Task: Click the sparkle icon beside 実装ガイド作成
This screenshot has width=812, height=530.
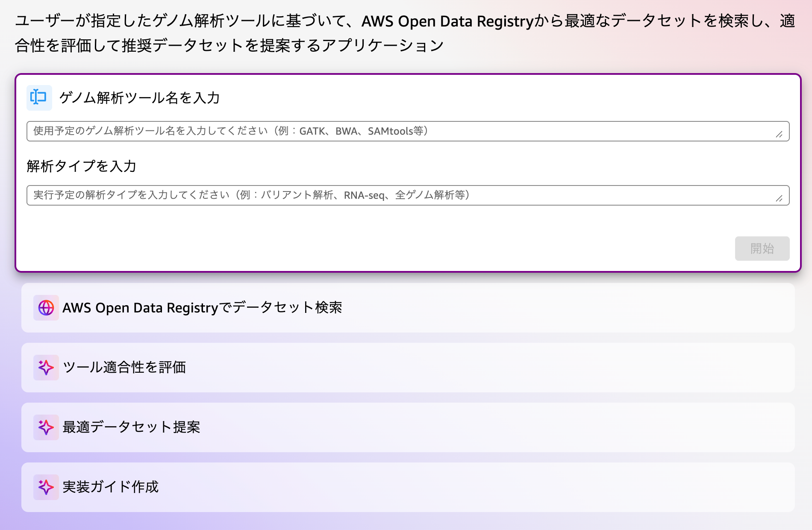Action: point(46,487)
